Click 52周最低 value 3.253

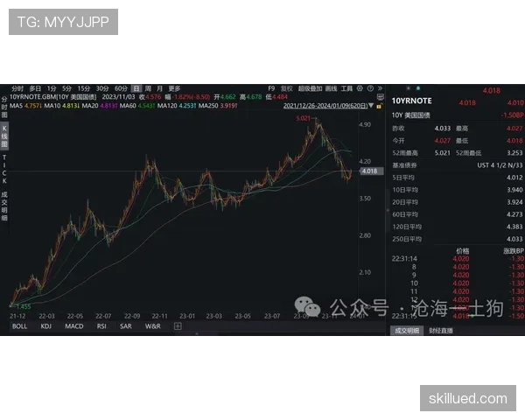pos(514,153)
